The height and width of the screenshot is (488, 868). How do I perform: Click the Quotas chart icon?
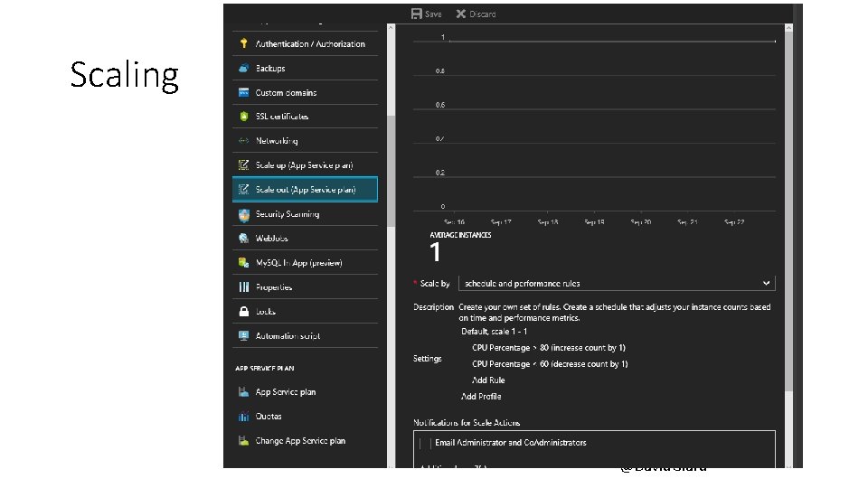(x=243, y=416)
